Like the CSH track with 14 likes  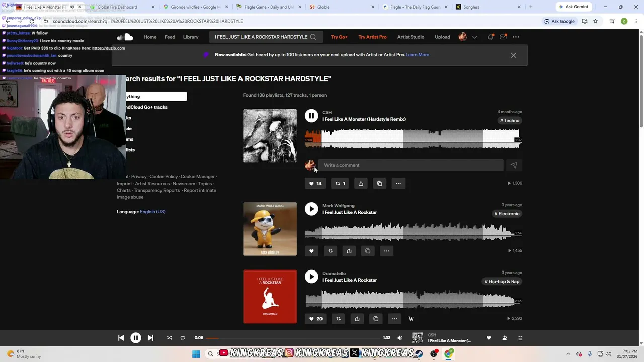[x=315, y=183]
